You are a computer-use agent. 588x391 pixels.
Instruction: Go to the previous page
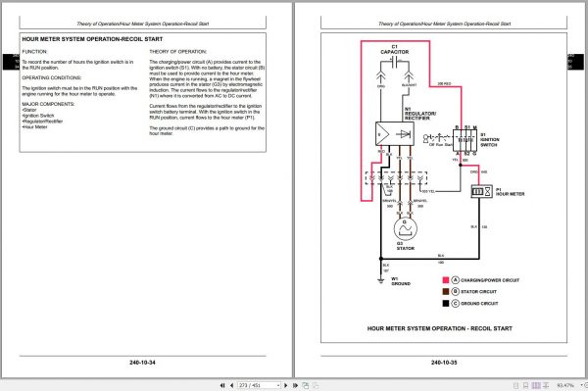coord(231,385)
